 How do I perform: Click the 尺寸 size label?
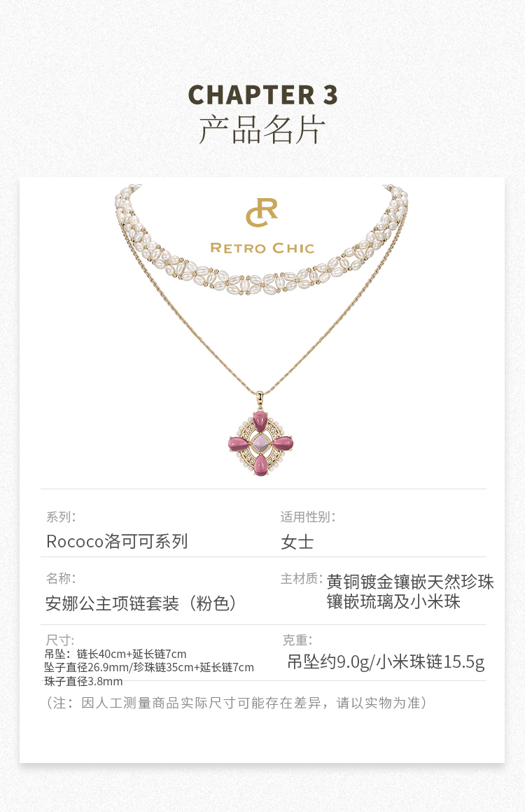point(60,640)
